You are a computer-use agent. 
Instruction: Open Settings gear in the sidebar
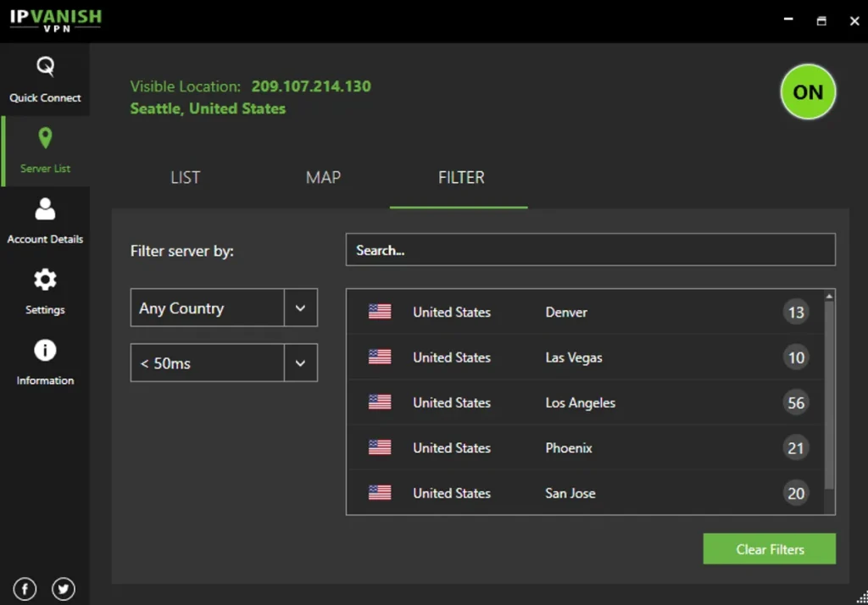click(x=45, y=280)
